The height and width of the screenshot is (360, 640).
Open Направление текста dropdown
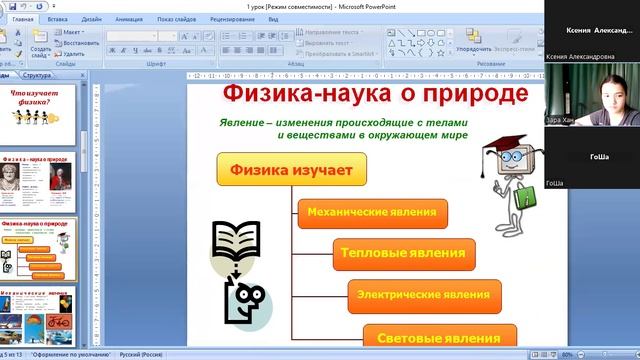click(x=330, y=32)
